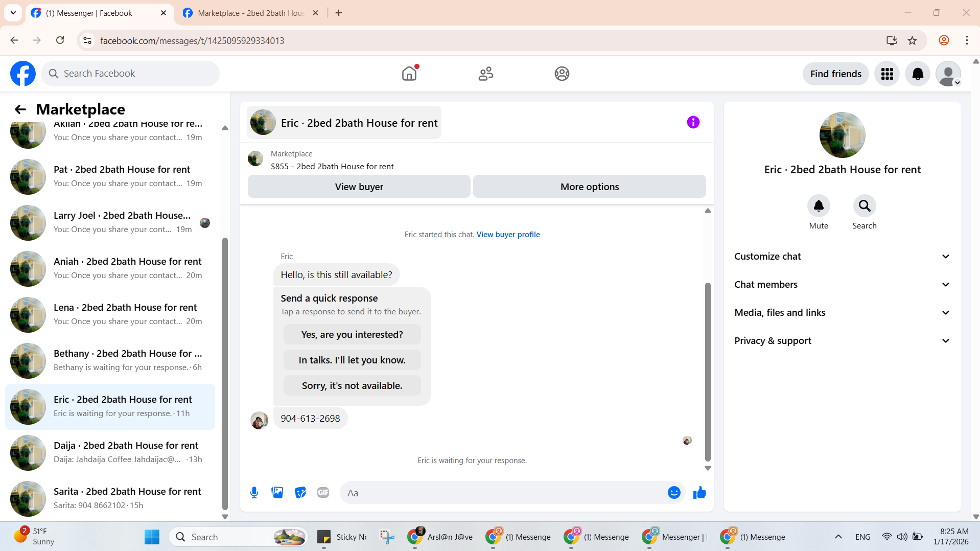Send quick reply 'Yes, are you interested?'
This screenshot has width=980, height=551.
(352, 335)
